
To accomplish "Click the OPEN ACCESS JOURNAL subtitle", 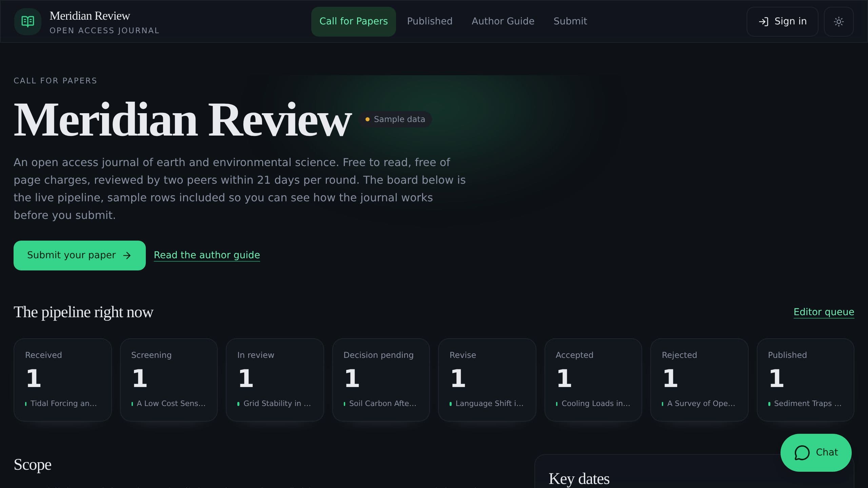I will (104, 30).
